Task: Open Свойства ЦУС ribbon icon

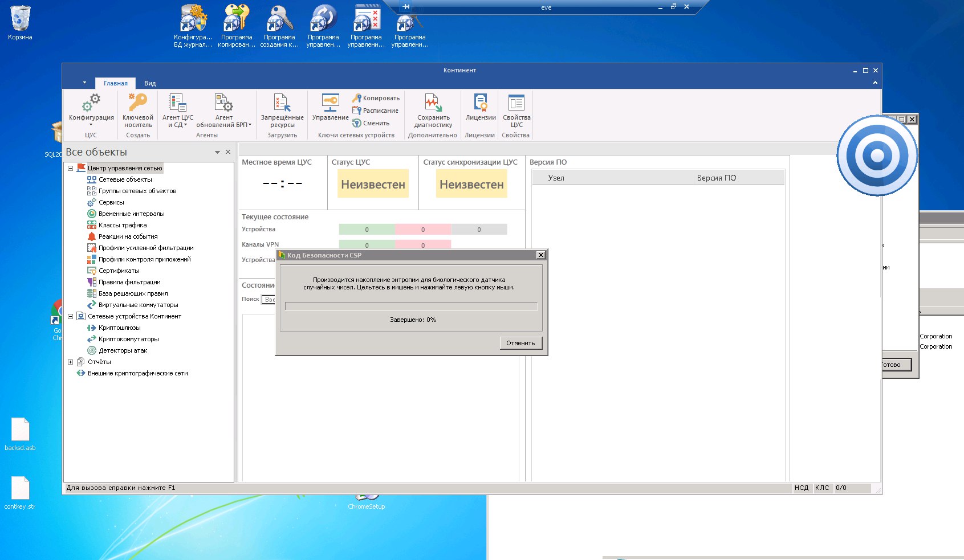Action: coord(516,103)
